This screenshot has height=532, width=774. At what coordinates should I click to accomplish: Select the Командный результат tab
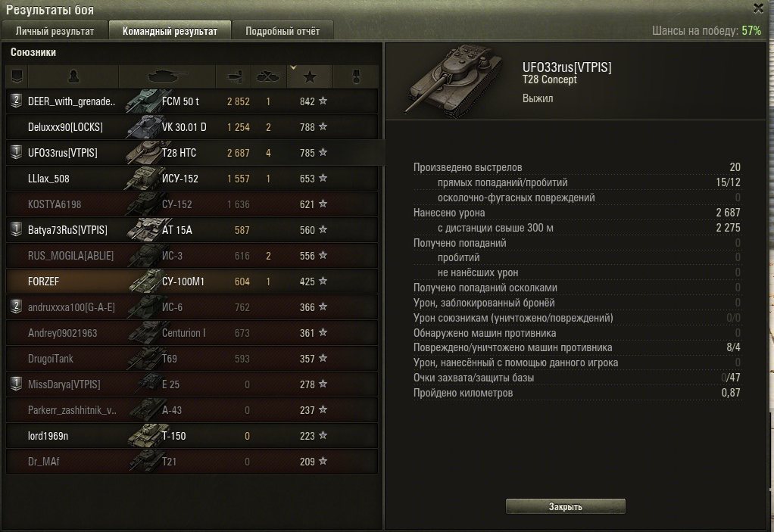point(170,30)
